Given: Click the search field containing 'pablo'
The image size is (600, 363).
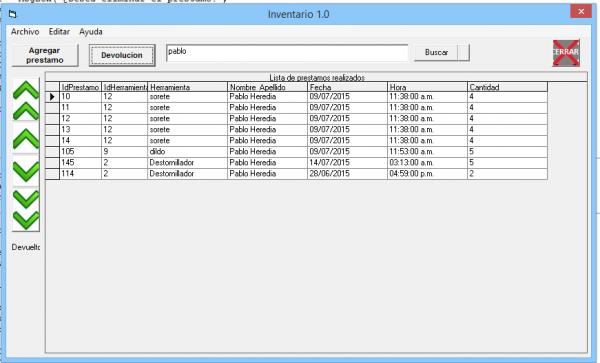Looking at the screenshot, I should [x=287, y=53].
